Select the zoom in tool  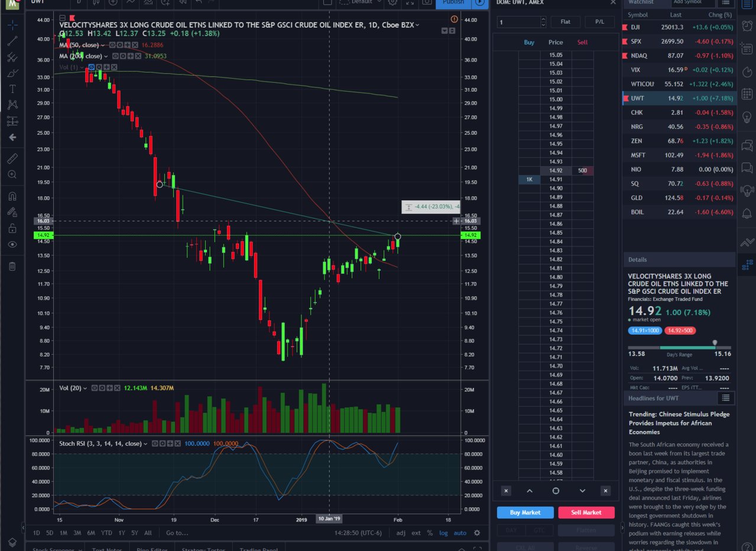pos(12,174)
